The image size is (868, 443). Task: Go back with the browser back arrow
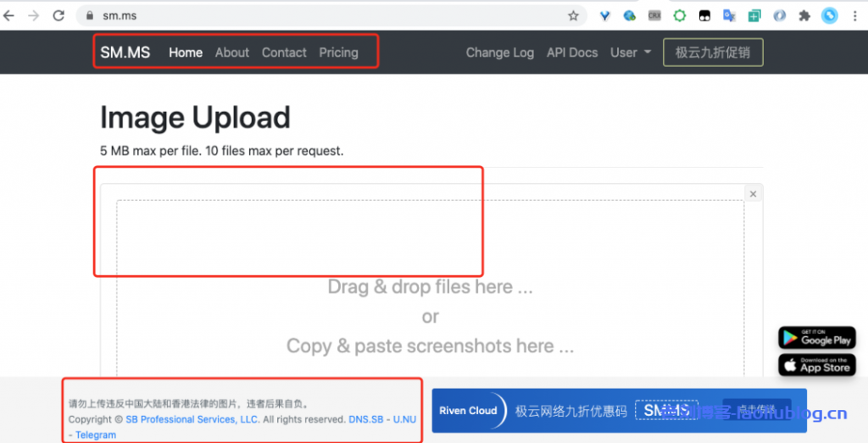point(8,15)
